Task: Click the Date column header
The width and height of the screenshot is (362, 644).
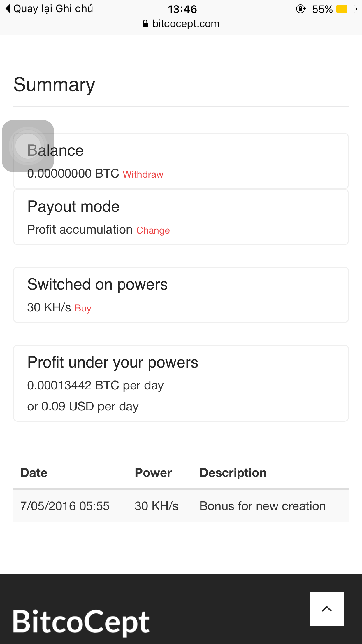Action: [x=34, y=473]
